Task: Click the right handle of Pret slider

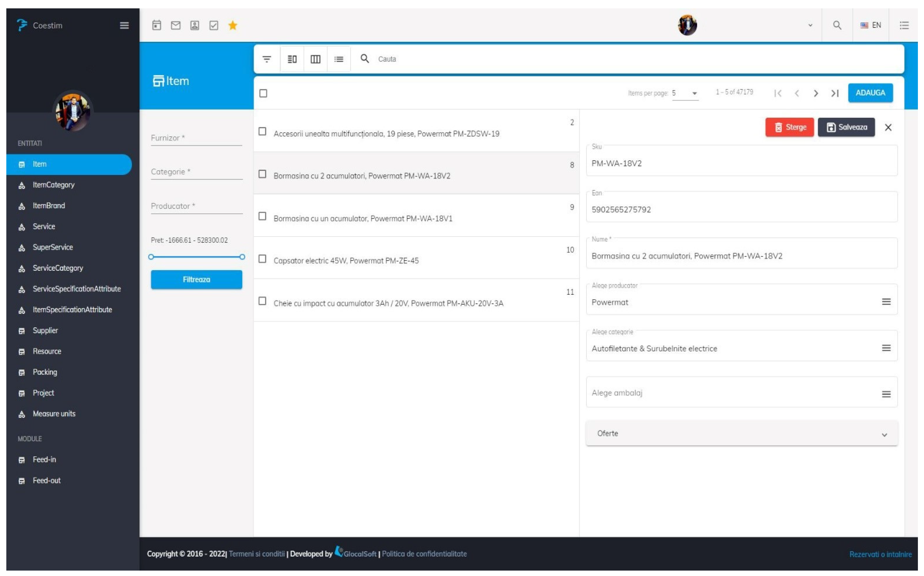Action: point(242,257)
